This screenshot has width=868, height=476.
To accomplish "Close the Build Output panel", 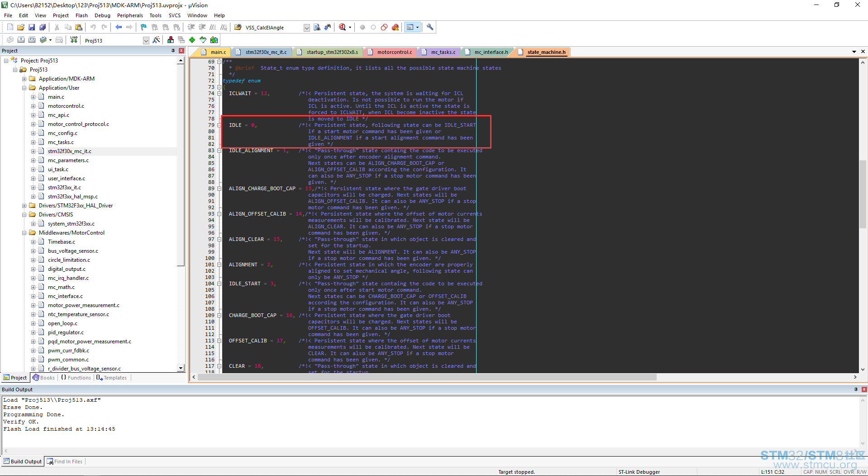I will pyautogui.click(x=864, y=389).
